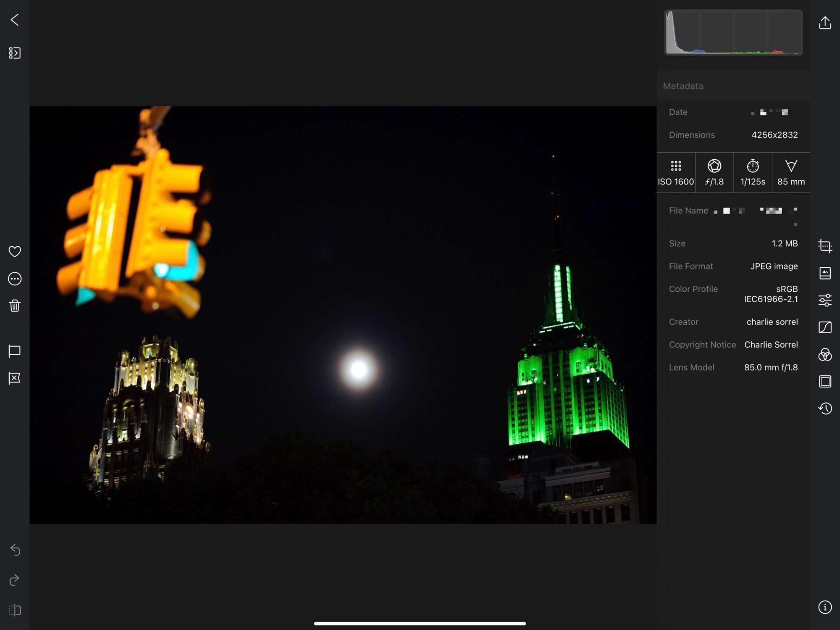Image resolution: width=840 pixels, height=630 pixels.
Task: Click lens model 85.0 mm f/1.8
Action: tap(771, 367)
